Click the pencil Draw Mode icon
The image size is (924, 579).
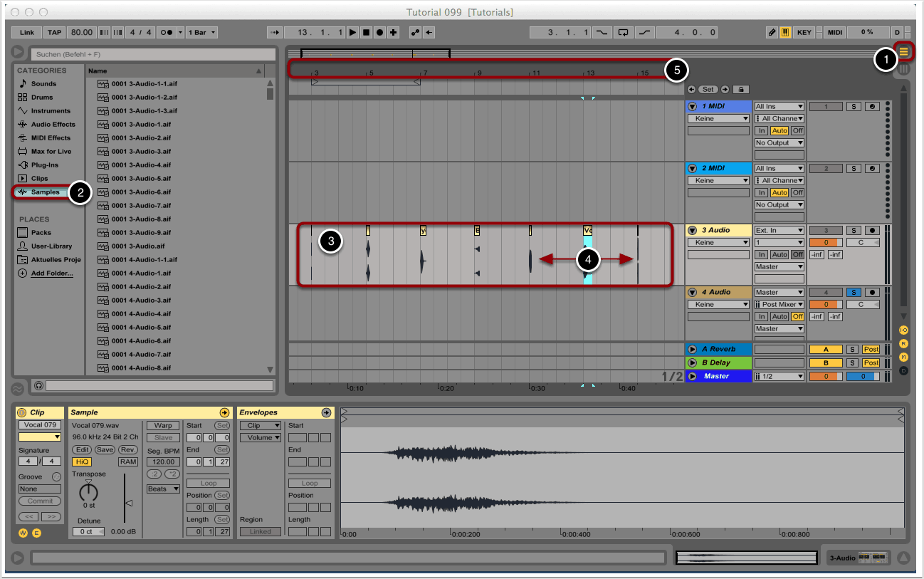pos(772,32)
